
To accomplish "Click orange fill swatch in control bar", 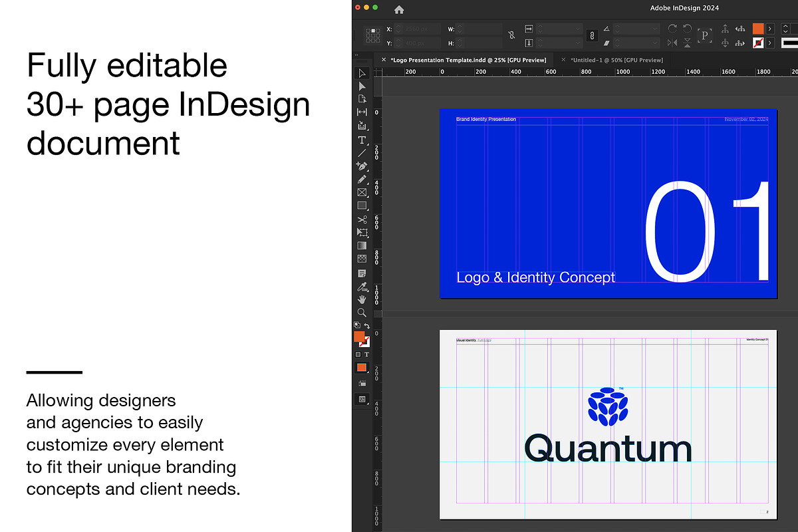I will tap(758, 28).
